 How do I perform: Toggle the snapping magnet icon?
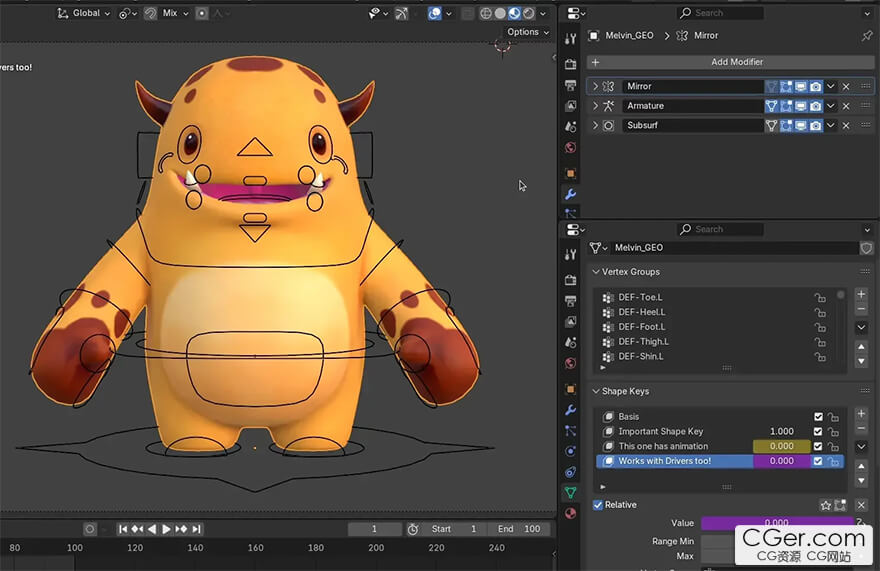click(150, 13)
